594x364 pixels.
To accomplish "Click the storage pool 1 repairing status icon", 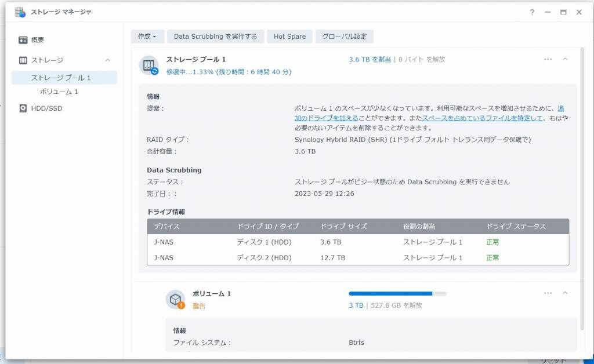I will (149, 65).
